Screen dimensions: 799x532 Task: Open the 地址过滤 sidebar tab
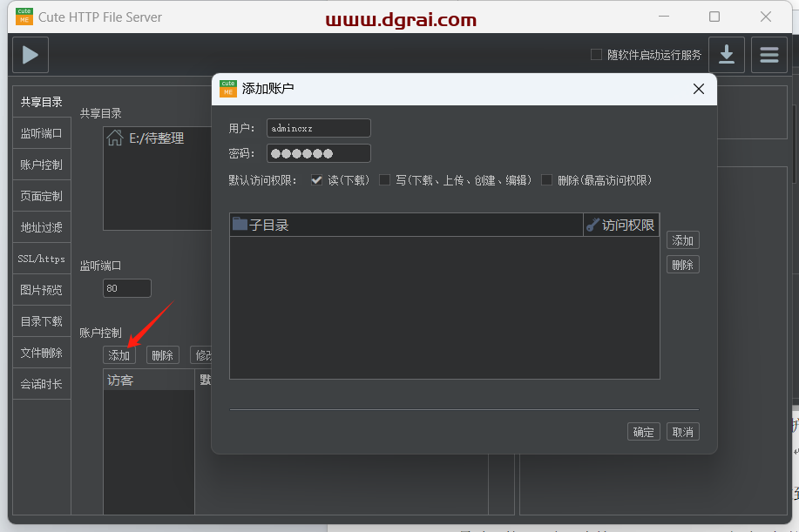tap(42, 227)
